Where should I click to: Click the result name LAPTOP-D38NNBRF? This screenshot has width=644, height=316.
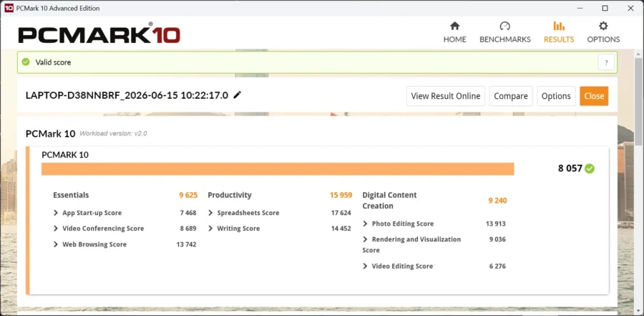click(x=127, y=95)
